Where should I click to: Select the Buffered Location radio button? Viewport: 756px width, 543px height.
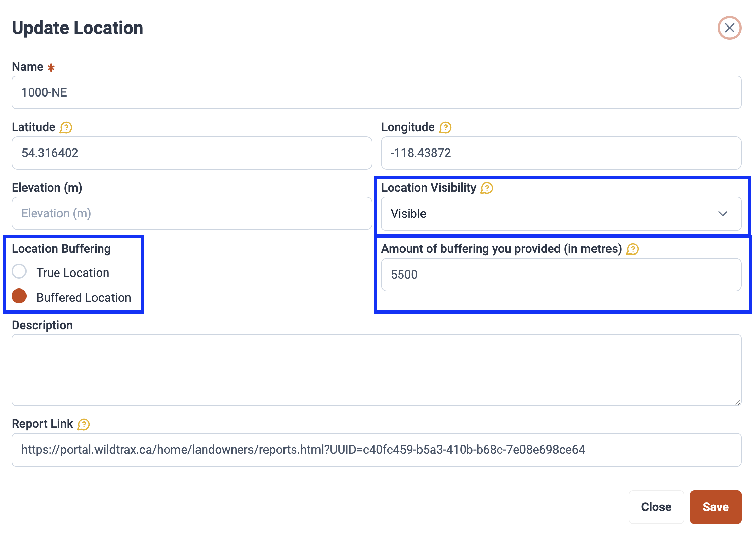point(19,296)
